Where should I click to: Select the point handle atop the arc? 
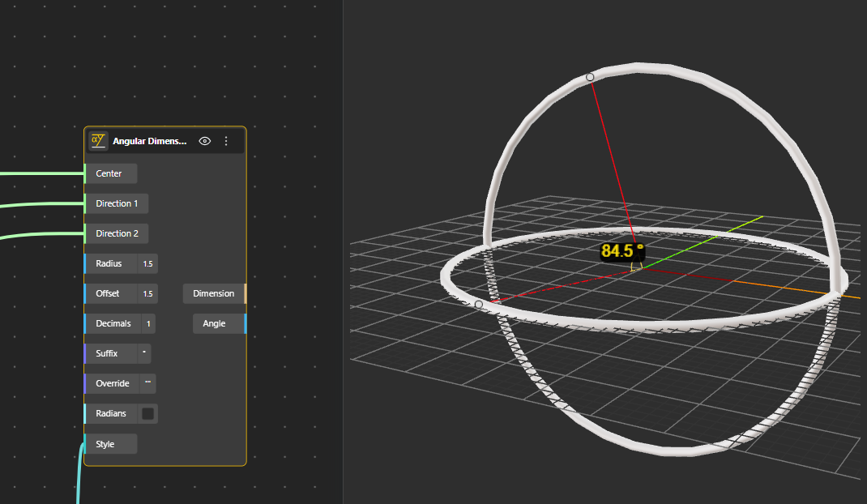point(590,77)
